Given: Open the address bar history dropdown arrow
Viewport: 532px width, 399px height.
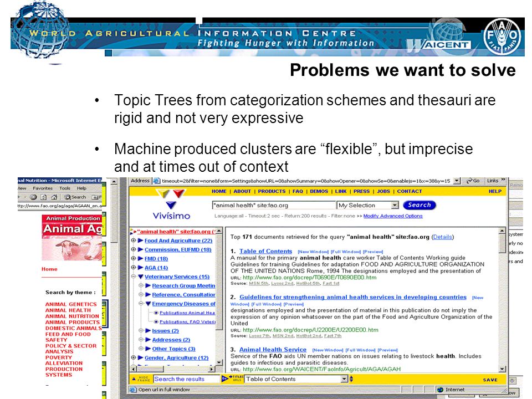Looking at the screenshot, I should (x=457, y=181).
